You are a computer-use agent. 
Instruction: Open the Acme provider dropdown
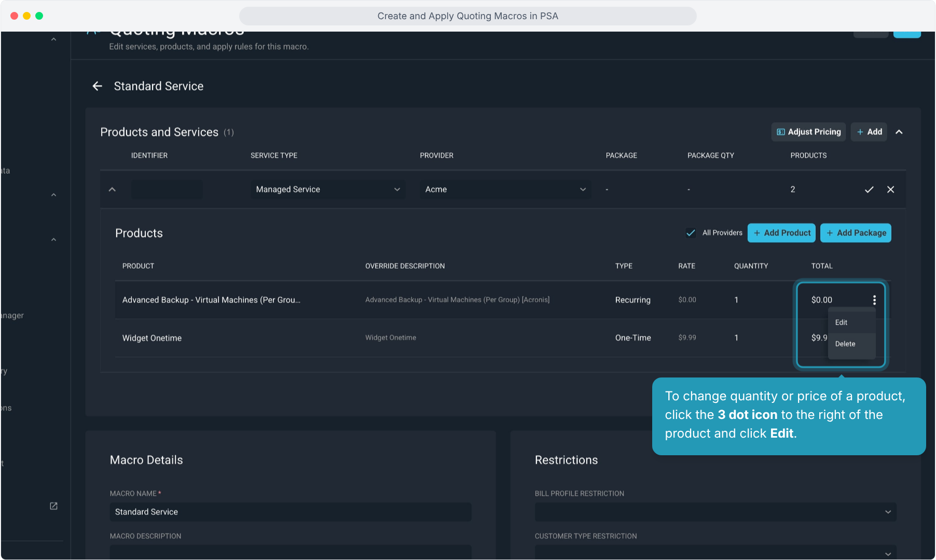[x=505, y=190]
